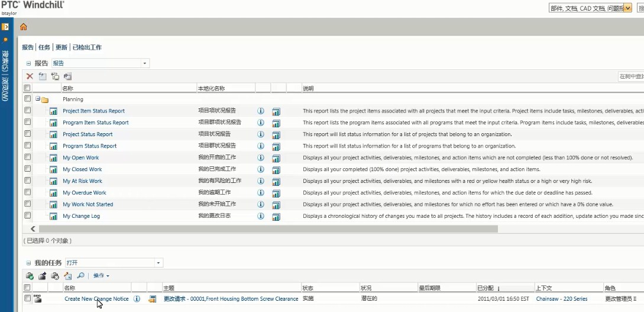Go to the home page icon
The height and width of the screenshot is (312, 644).
click(24, 27)
